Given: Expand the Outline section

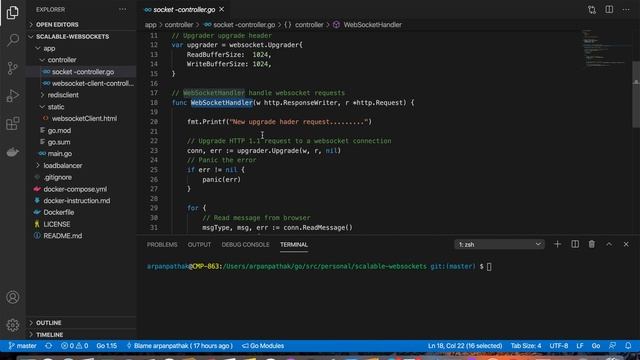Looking at the screenshot, I should point(81,322).
